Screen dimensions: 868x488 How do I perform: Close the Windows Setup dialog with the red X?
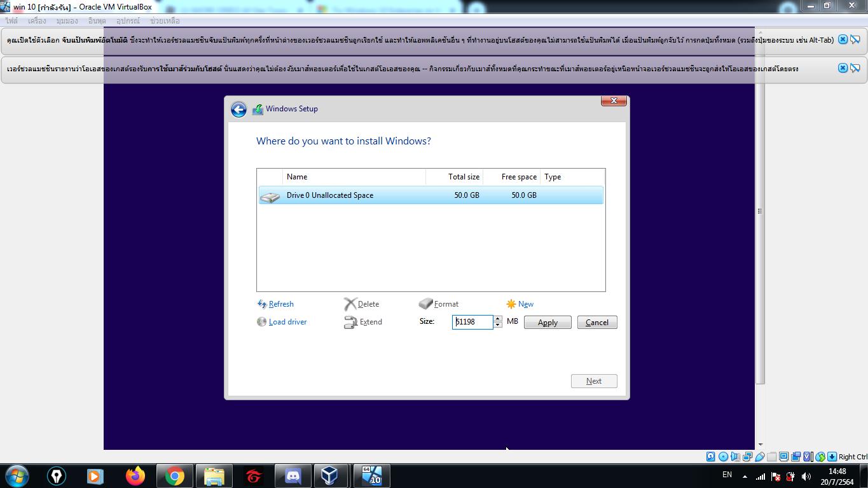point(614,101)
